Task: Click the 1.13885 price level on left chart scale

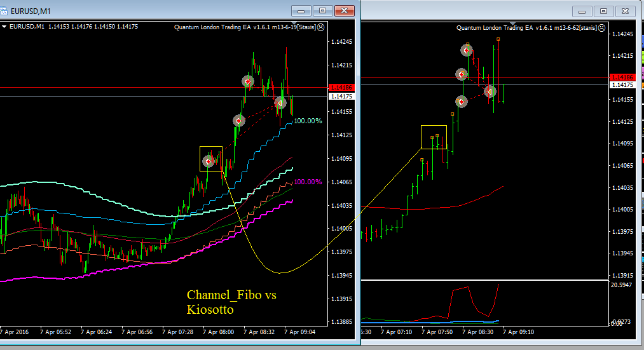Action: coord(342,322)
